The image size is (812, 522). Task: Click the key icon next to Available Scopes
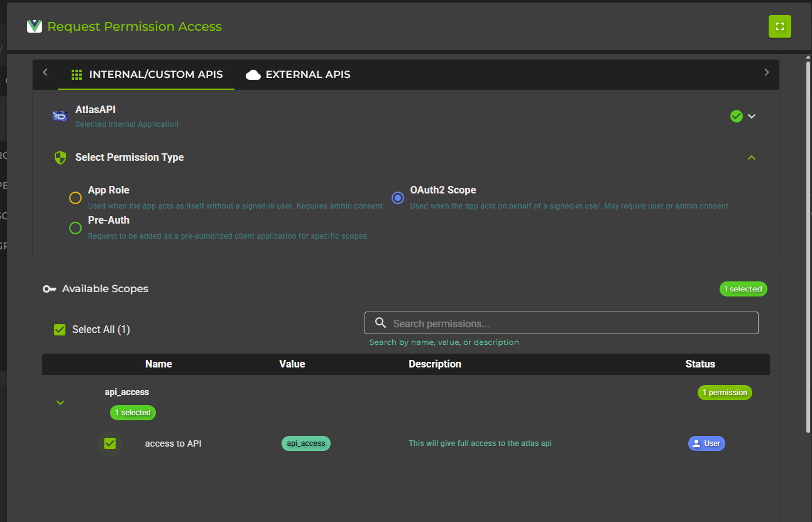pos(49,289)
